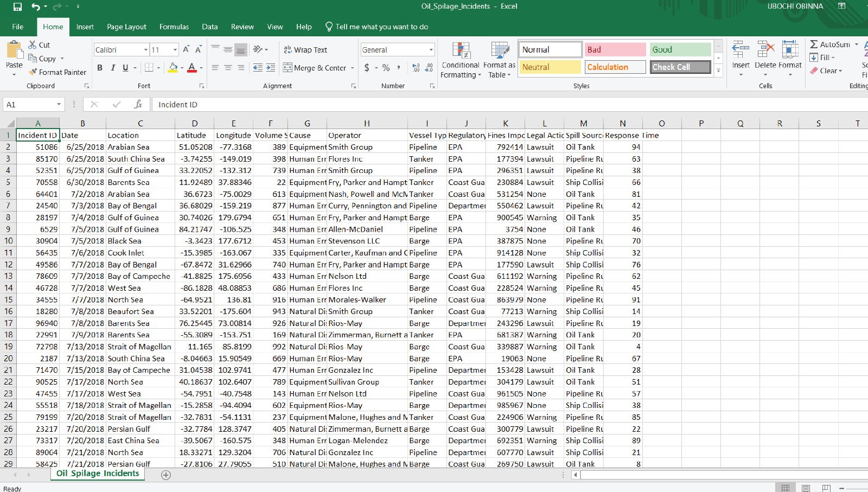Apply the pink Bad cell style swatch
Viewport: 868px width, 492px height.
pos(615,49)
